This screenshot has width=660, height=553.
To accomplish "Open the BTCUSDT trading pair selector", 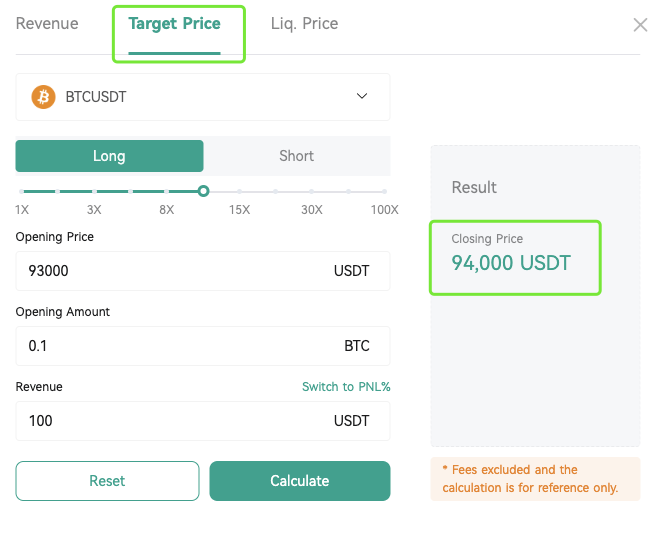I will coord(203,97).
